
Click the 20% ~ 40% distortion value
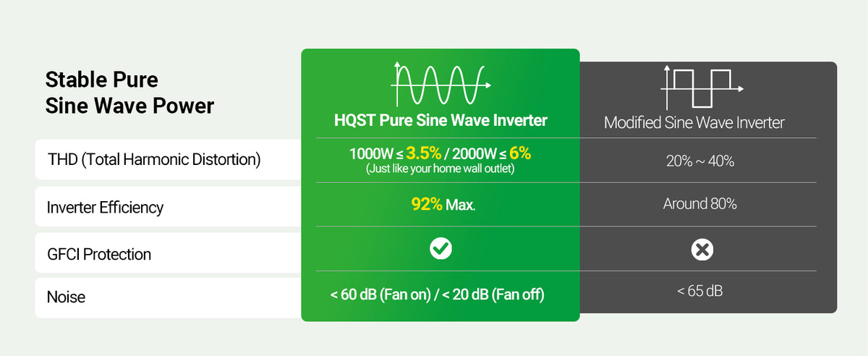coord(699,161)
